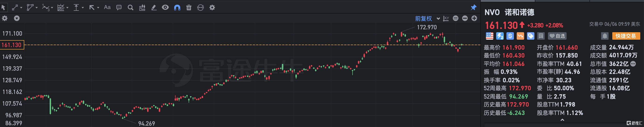Click the blue price tag icon
This screenshot has height=127, width=644.
[x=530, y=36]
